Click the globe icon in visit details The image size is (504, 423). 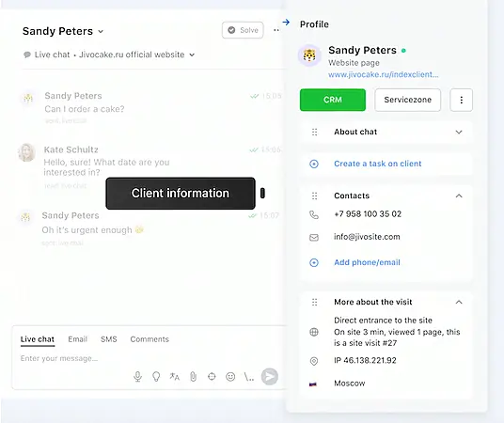pos(314,332)
